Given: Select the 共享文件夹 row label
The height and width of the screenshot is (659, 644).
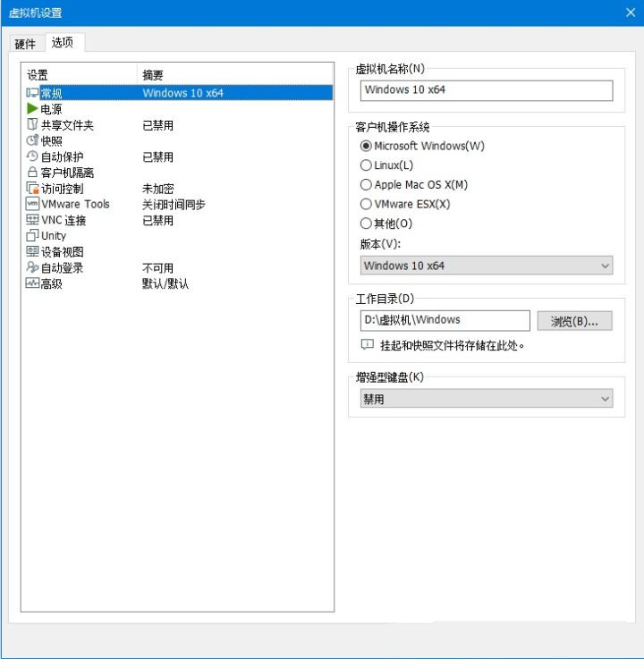Looking at the screenshot, I should (x=67, y=125).
